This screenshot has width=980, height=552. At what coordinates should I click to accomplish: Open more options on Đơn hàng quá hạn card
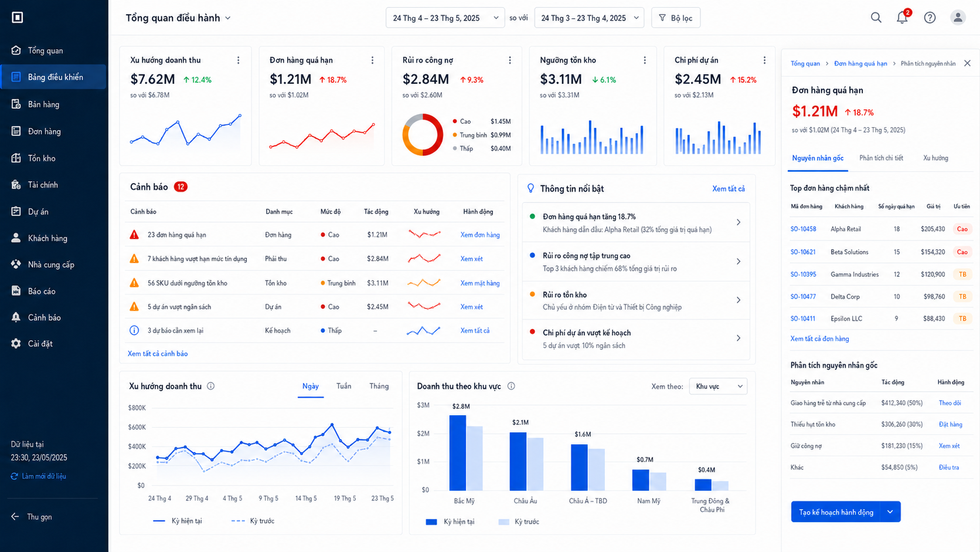pyautogui.click(x=372, y=60)
